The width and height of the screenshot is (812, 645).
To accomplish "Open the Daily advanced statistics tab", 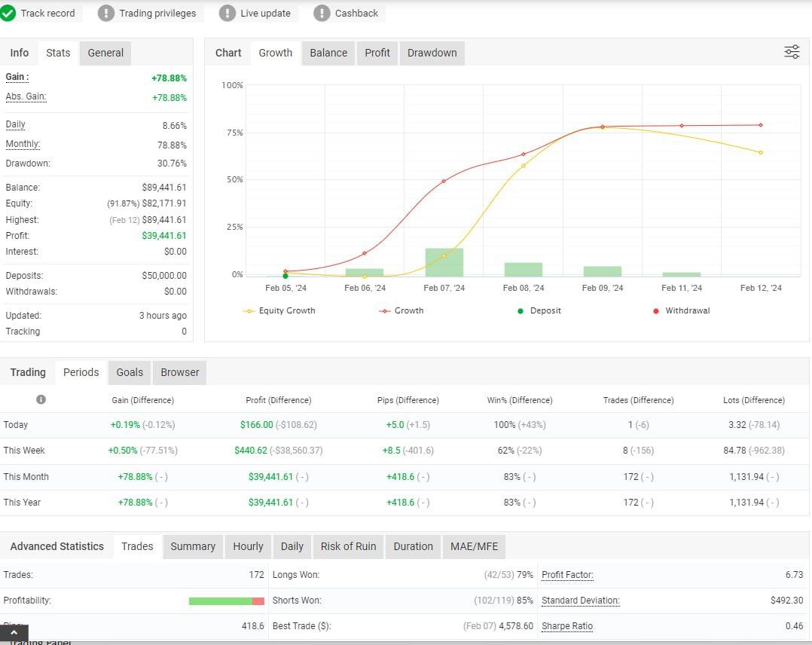I will point(292,546).
